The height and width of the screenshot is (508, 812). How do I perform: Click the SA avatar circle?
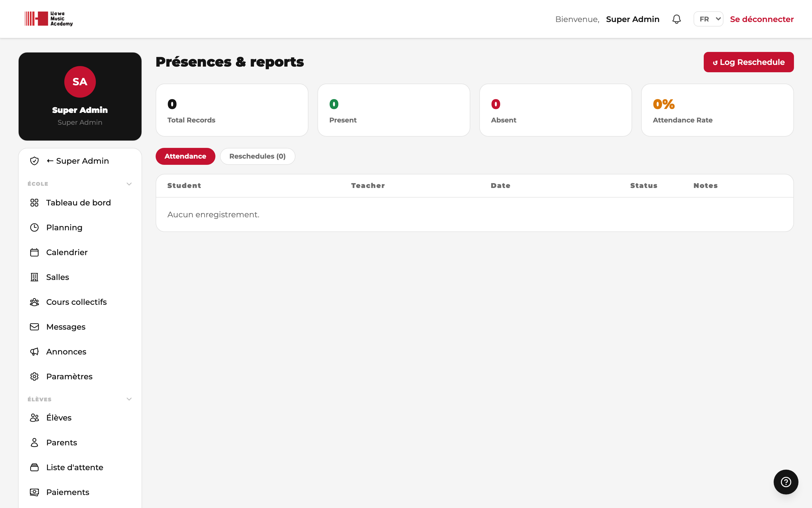(80, 82)
